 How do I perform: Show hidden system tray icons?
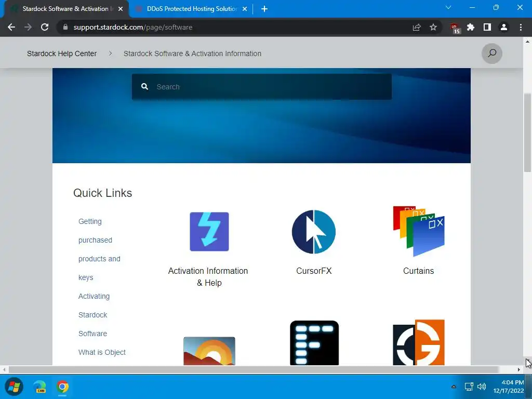coord(454,387)
